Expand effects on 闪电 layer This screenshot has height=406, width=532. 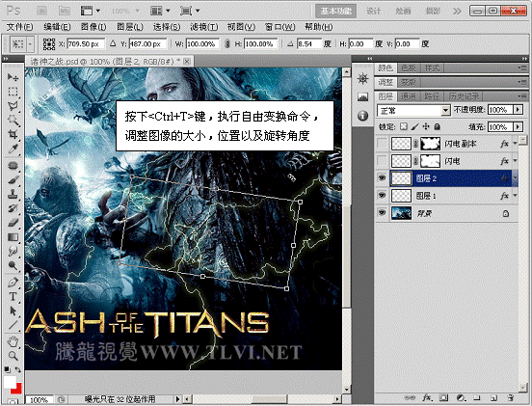515,161
